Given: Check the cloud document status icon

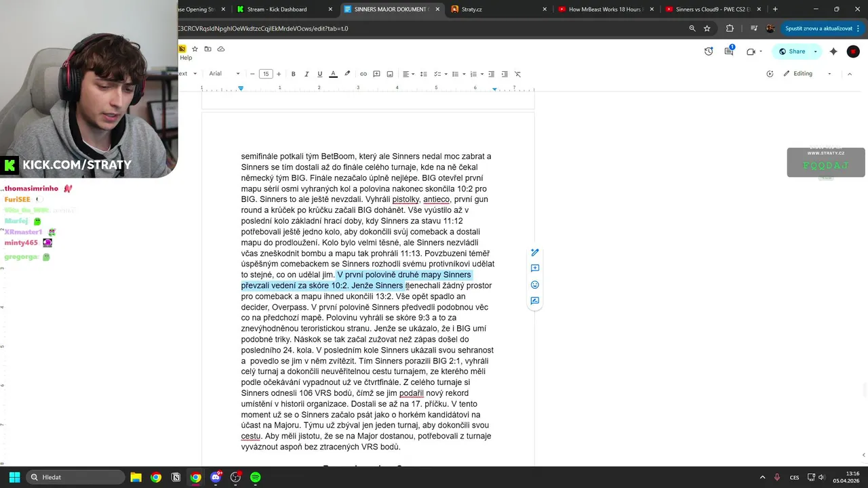Looking at the screenshot, I should pos(220,49).
